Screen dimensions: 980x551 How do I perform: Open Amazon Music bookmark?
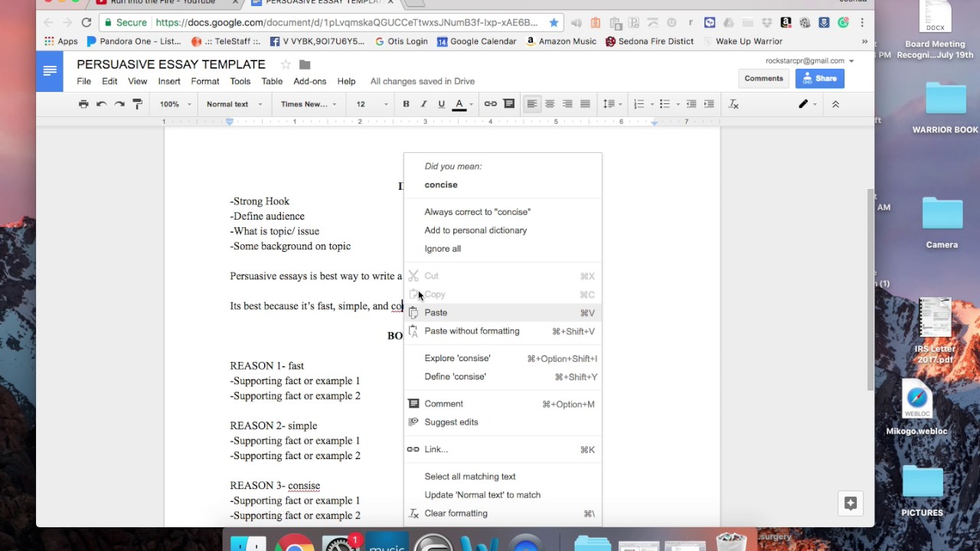[561, 41]
